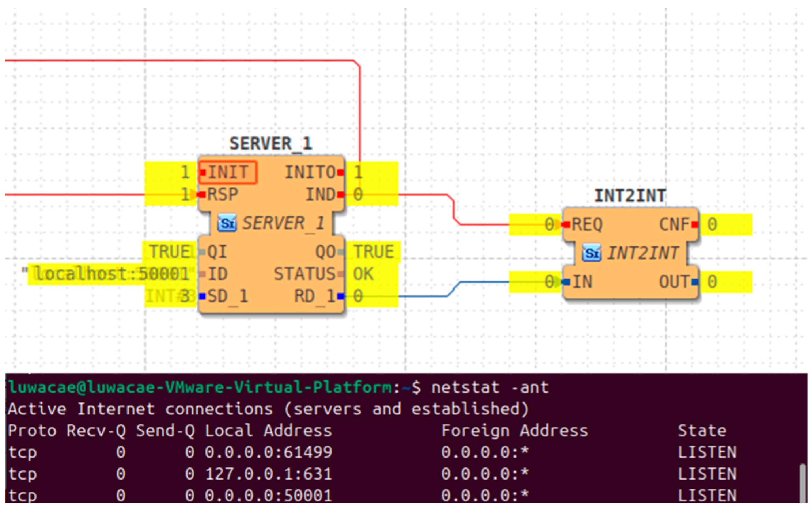Click the SERVER_1 block title label
This screenshot has height=508, width=812.
(x=271, y=144)
